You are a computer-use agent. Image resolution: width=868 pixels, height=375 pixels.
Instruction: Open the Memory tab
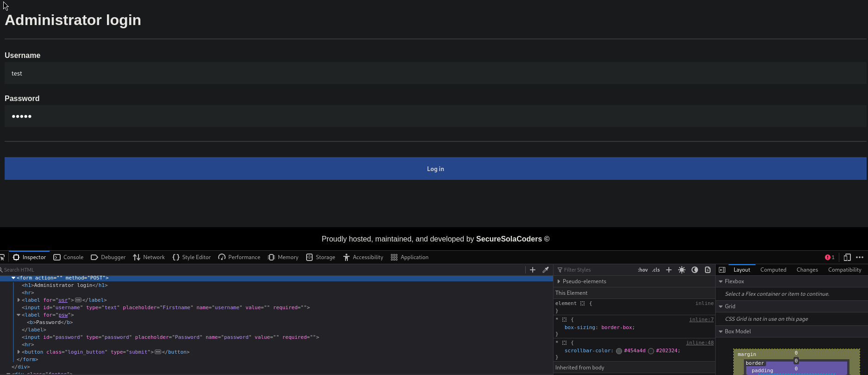pos(283,257)
